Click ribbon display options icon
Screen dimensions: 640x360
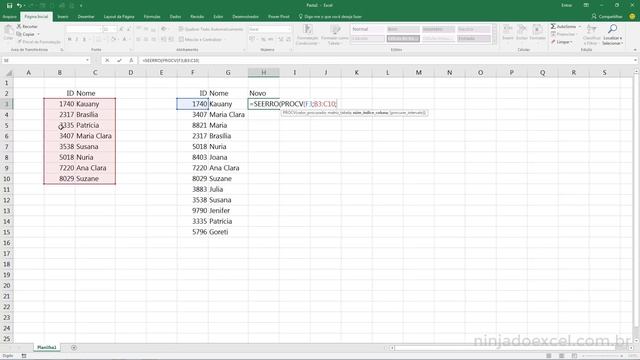point(586,5)
